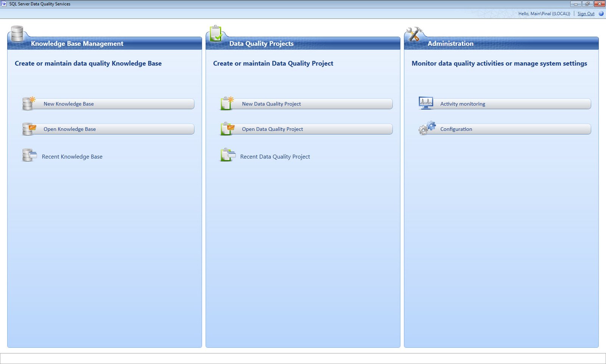Image resolution: width=606 pixels, height=364 pixels.
Task: Click the Recent Data Quality Project icon
Action: [x=228, y=155]
